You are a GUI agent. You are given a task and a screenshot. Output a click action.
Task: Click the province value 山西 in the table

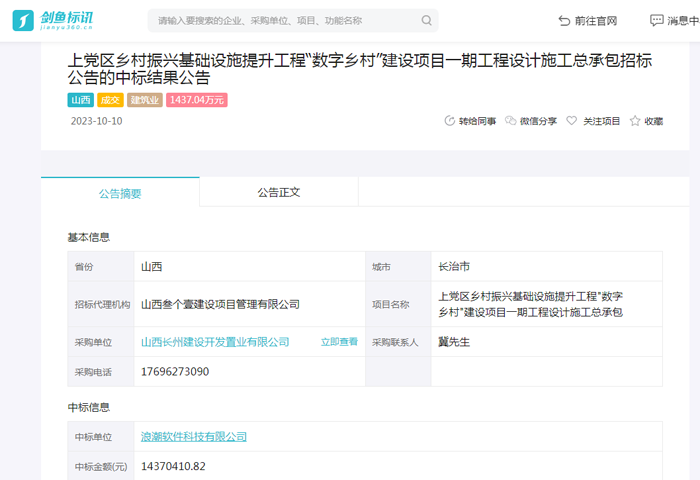coord(152,267)
